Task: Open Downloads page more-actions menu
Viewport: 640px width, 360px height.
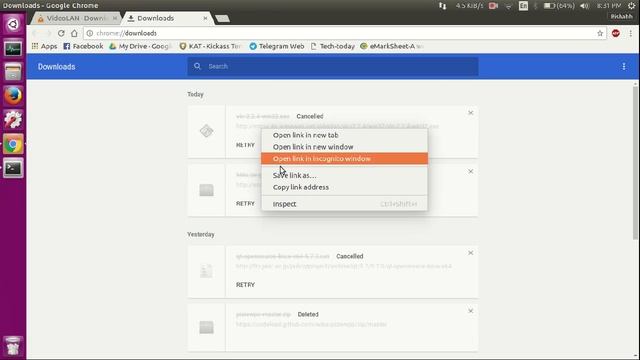Action: tap(624, 67)
